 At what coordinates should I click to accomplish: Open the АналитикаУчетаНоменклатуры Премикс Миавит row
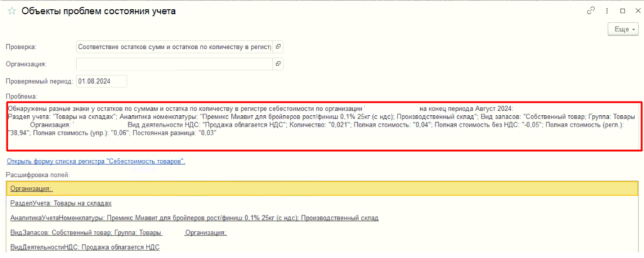[194, 218]
